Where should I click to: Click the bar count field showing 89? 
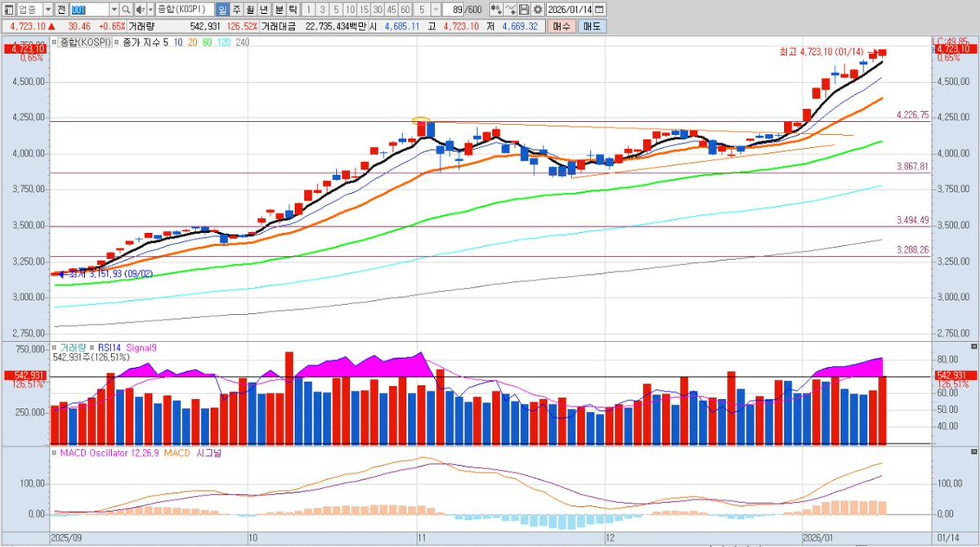tap(454, 9)
